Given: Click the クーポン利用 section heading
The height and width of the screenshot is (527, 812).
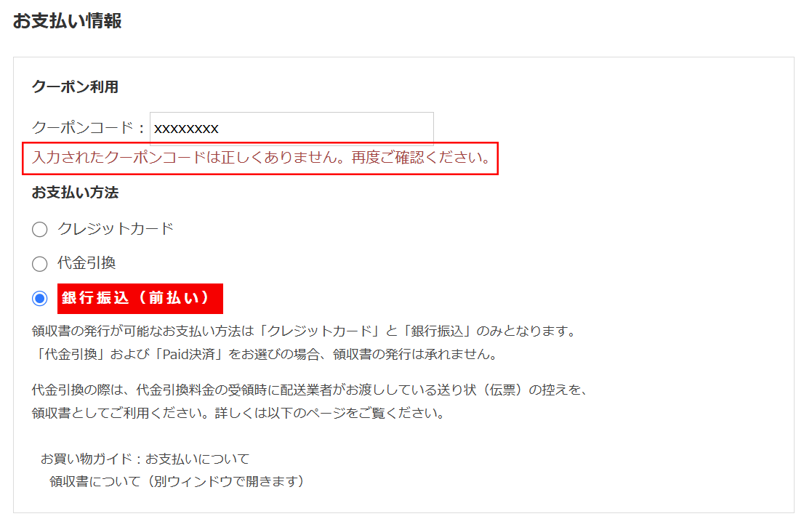Looking at the screenshot, I should pos(75,87).
